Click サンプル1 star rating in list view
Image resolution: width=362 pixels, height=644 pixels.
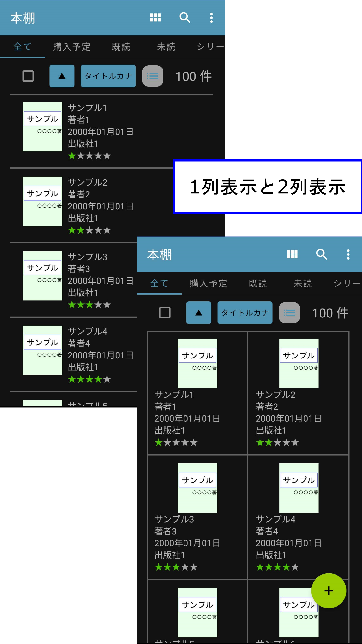point(89,156)
